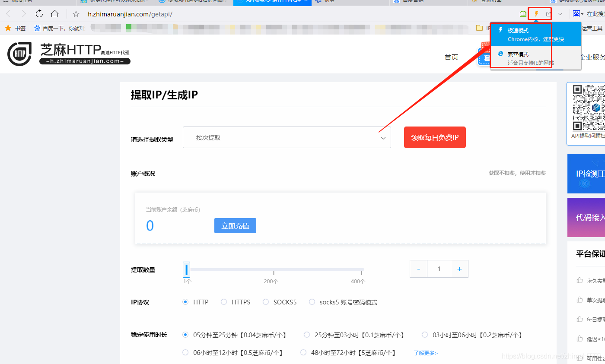Open the 代码接入 purple banner
605x364 pixels.
586,217
